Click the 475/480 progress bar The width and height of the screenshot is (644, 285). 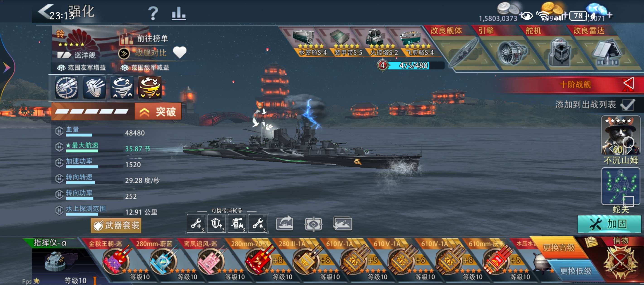(413, 65)
